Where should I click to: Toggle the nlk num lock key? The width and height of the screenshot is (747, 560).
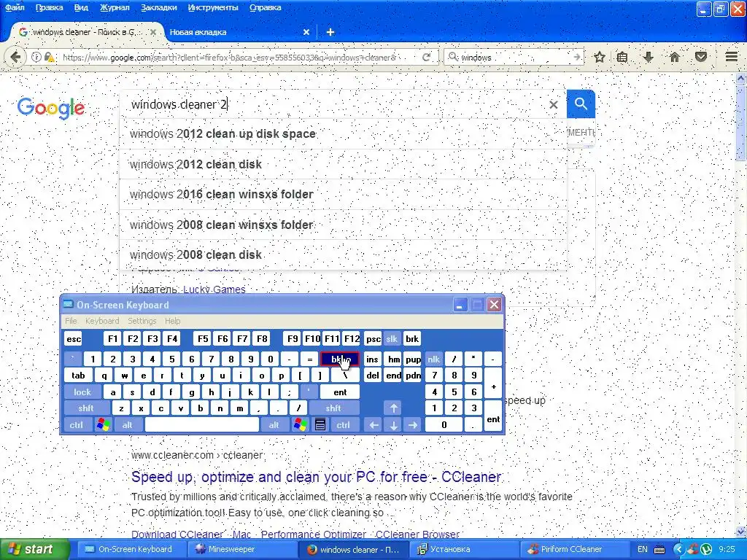(433, 359)
